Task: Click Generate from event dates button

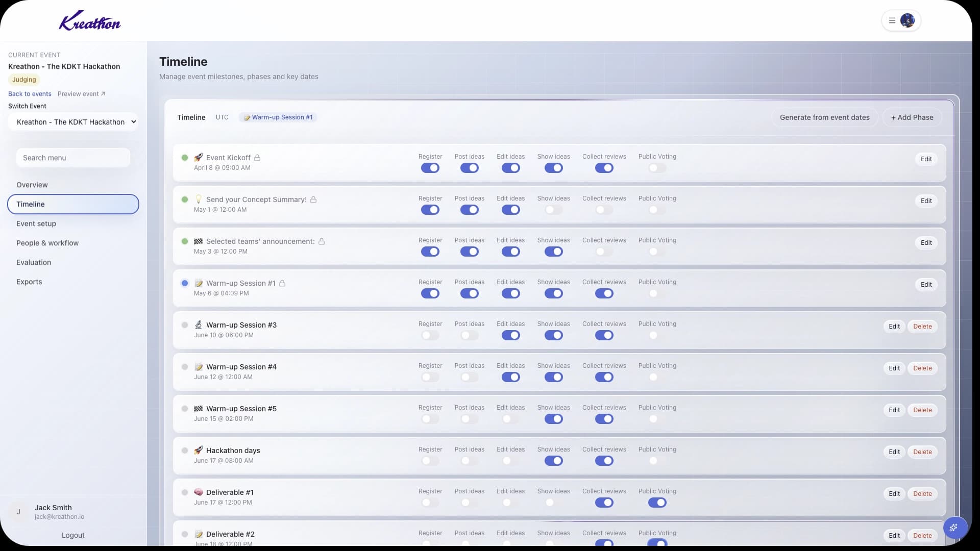Action: [x=824, y=117]
